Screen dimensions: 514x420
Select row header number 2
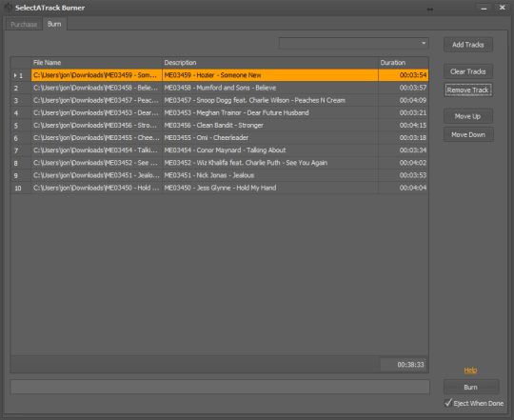click(21, 88)
